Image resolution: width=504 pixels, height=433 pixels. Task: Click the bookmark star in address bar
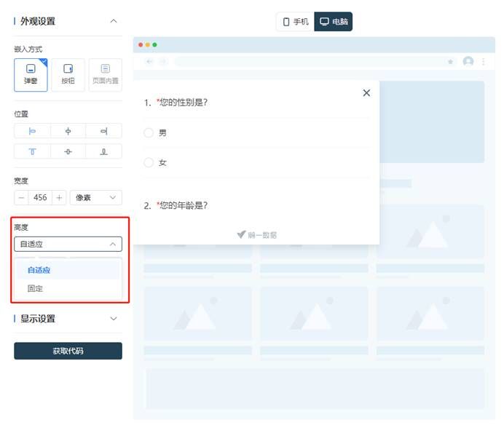[450, 62]
